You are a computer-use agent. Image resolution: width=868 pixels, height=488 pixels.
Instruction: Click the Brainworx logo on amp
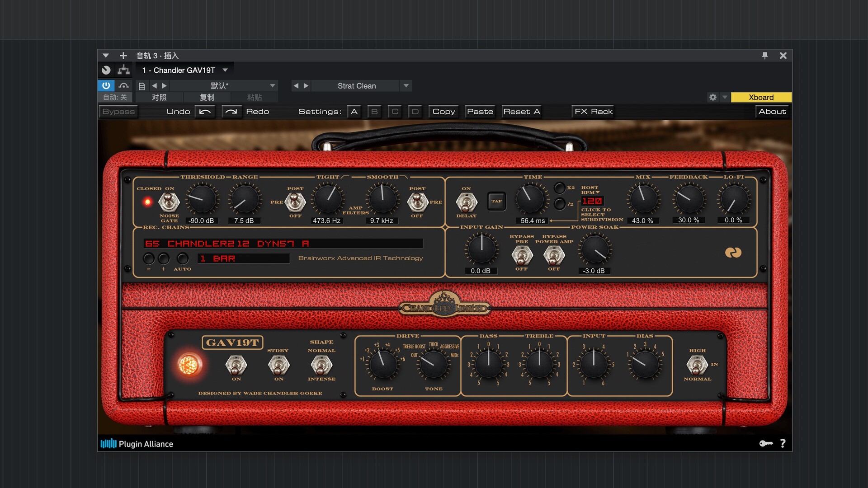[733, 253]
